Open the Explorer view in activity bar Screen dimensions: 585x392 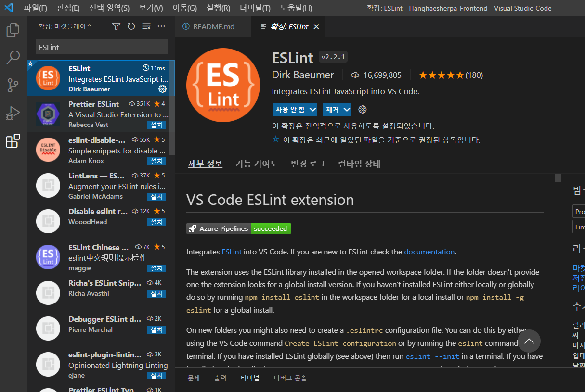click(x=13, y=30)
